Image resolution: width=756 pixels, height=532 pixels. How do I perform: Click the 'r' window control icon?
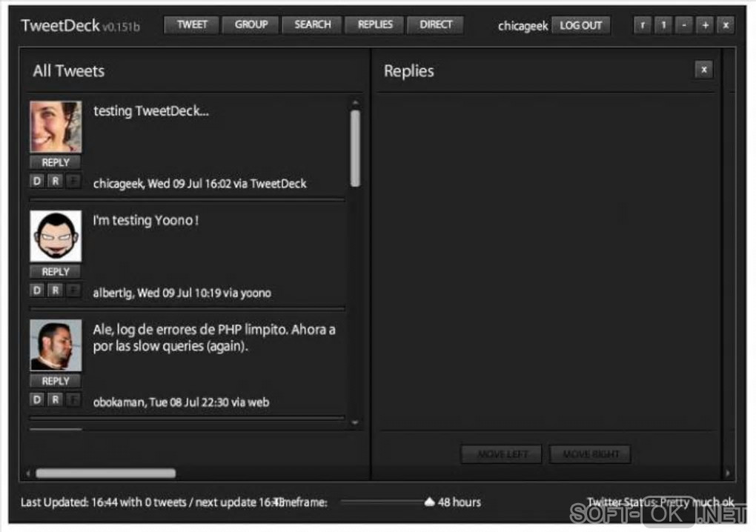pyautogui.click(x=642, y=25)
